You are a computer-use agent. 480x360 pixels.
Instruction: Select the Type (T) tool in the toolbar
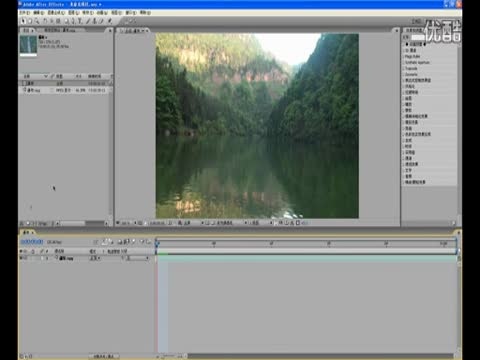[80, 21]
